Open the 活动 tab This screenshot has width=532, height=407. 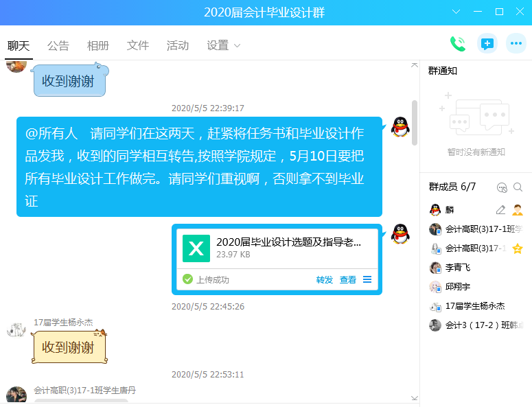(x=177, y=45)
